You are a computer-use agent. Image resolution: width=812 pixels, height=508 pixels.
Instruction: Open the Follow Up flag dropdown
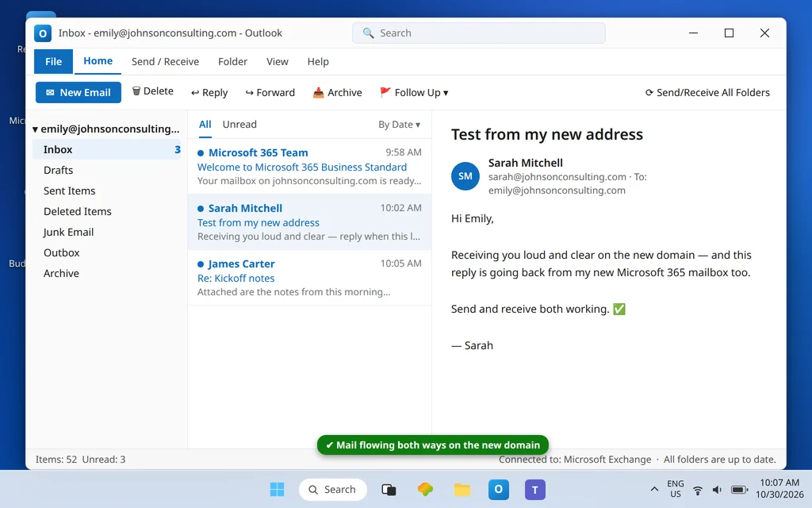(x=414, y=92)
